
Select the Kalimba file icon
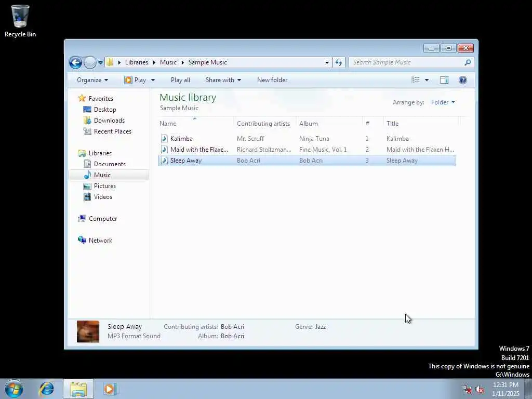pos(165,138)
